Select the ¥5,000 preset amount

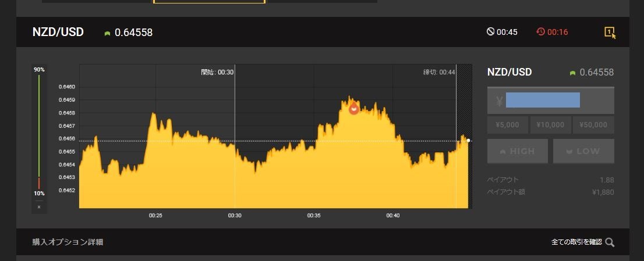coord(507,125)
